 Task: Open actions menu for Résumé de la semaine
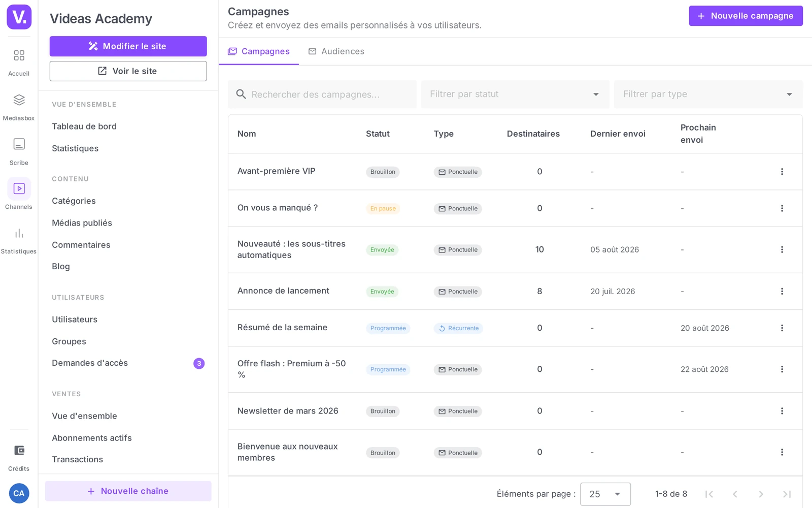[x=782, y=328]
